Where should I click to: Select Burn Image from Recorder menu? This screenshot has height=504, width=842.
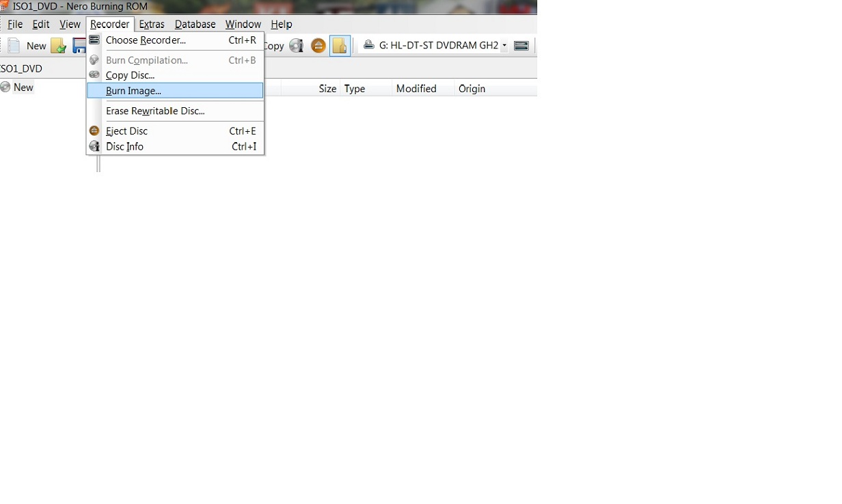coord(133,91)
